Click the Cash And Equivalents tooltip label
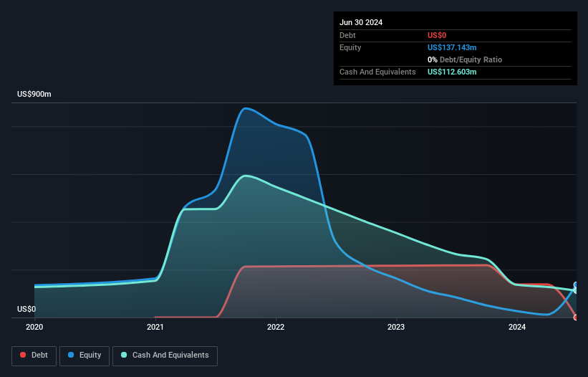This screenshot has width=588, height=377. click(377, 72)
